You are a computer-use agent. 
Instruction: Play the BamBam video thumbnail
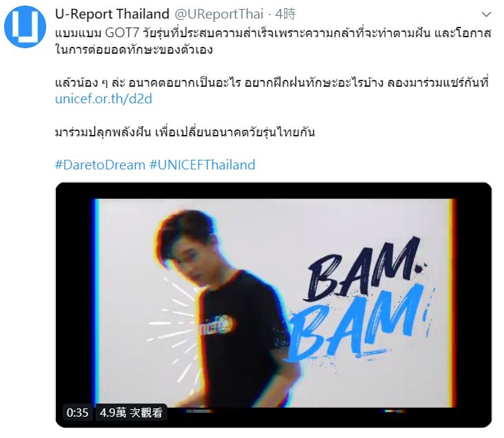point(273,304)
